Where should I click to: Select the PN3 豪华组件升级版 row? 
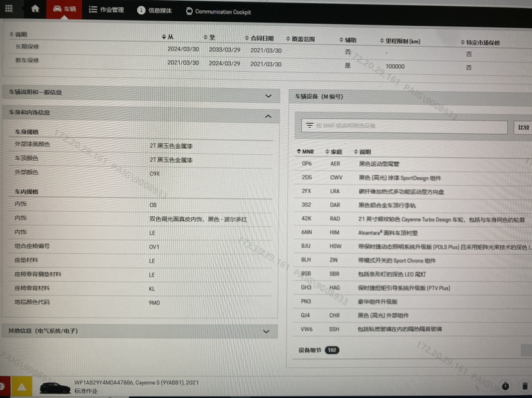(x=413, y=301)
